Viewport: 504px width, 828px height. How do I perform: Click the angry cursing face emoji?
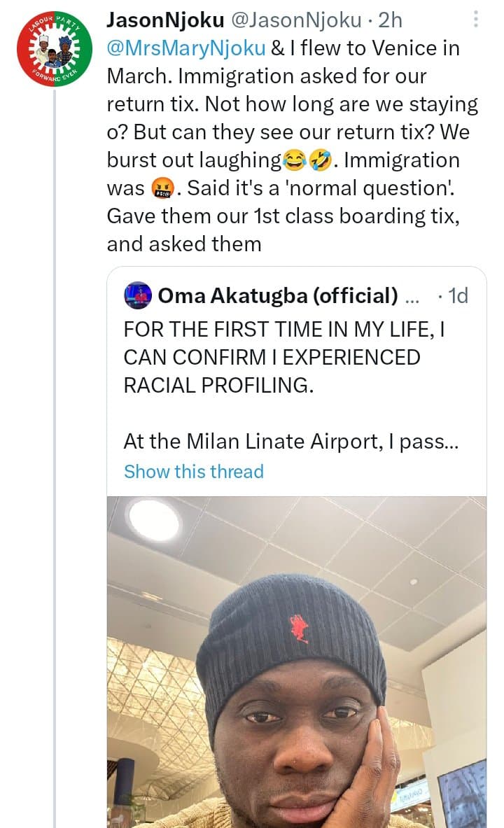tap(161, 188)
